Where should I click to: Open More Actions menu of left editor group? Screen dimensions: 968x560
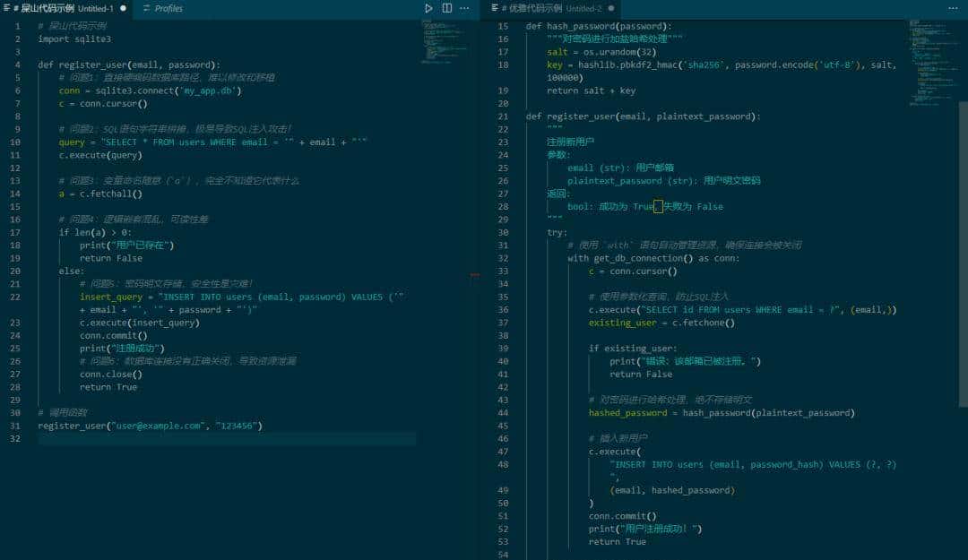point(464,8)
